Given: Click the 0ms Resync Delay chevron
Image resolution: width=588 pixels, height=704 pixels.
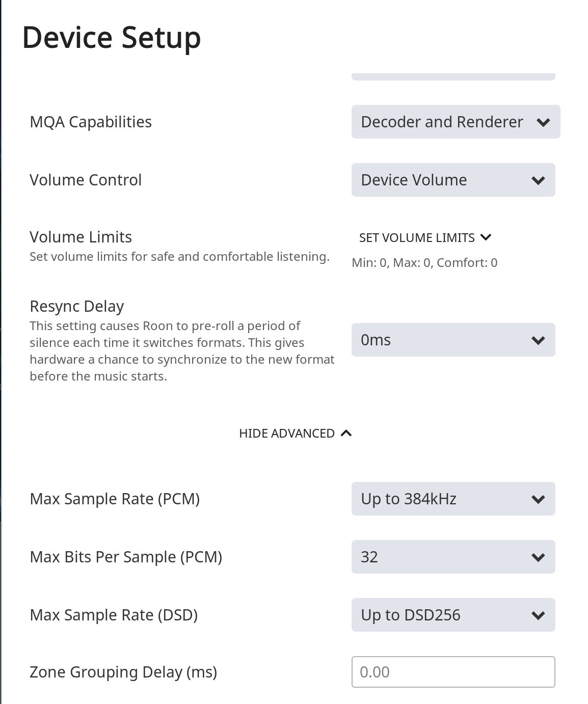Looking at the screenshot, I should click(538, 340).
